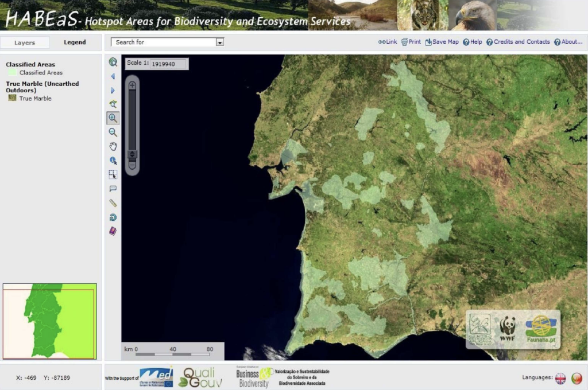The image size is (588, 390).
Task: Click the X: -469 coordinate readout
Action: point(26,377)
